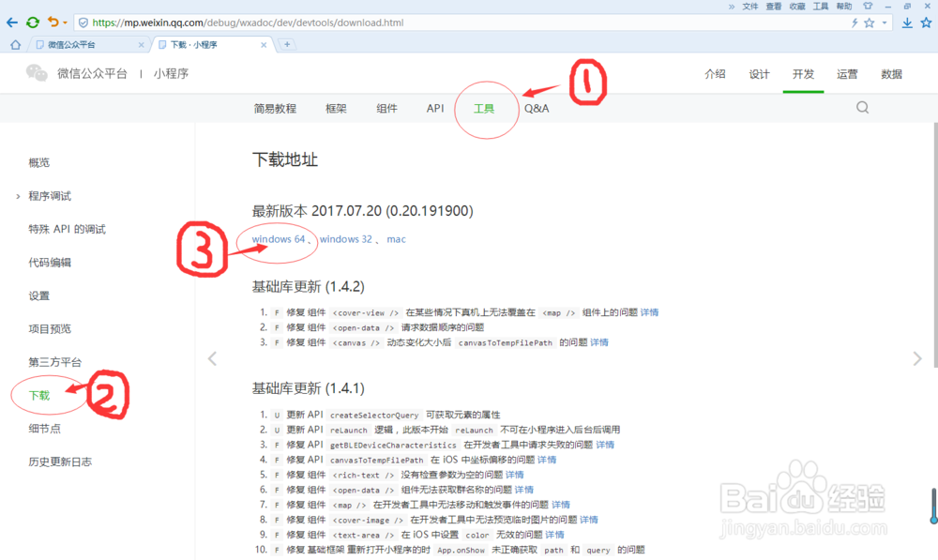938x560 pixels.
Task: Open 组件 sub-navigation
Action: [x=387, y=108]
